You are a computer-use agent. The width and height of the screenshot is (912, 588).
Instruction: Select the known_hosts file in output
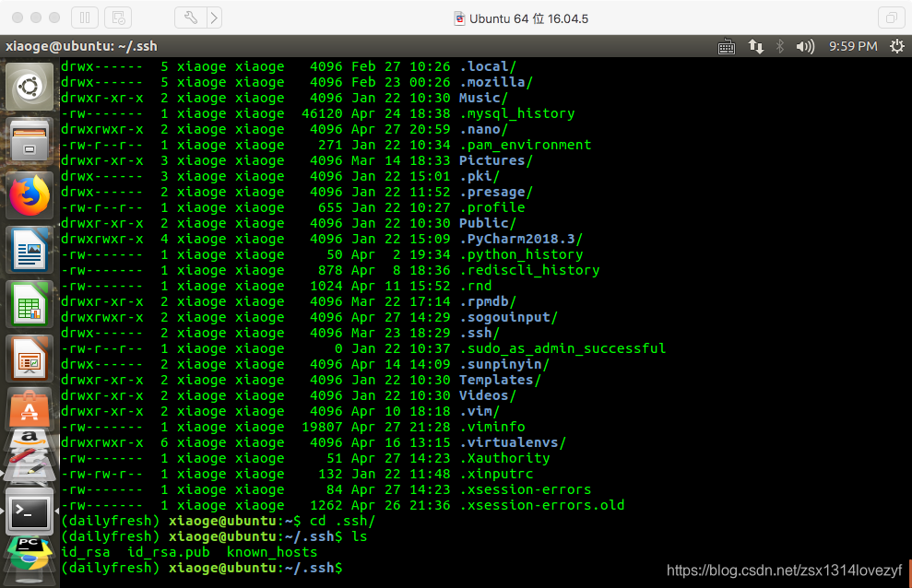[272, 553]
